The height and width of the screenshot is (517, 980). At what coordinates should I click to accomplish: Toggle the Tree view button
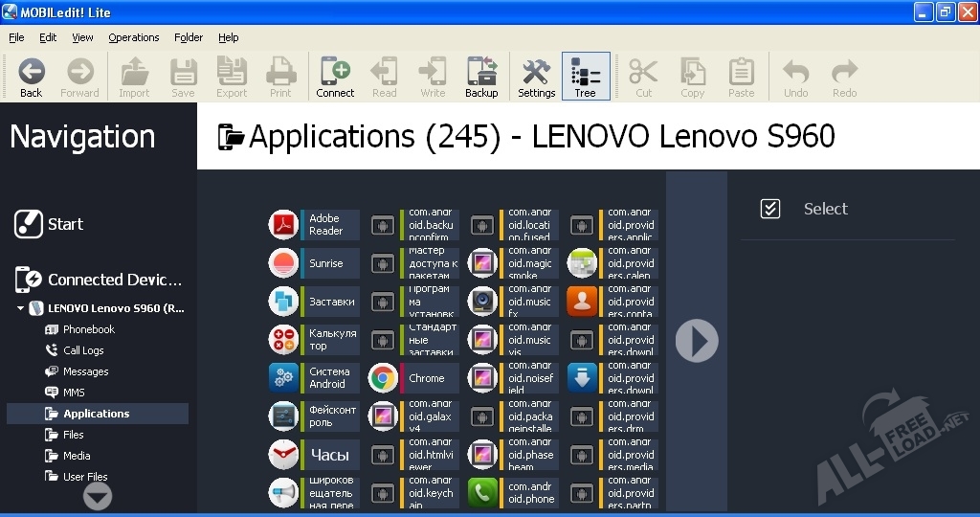tap(585, 77)
